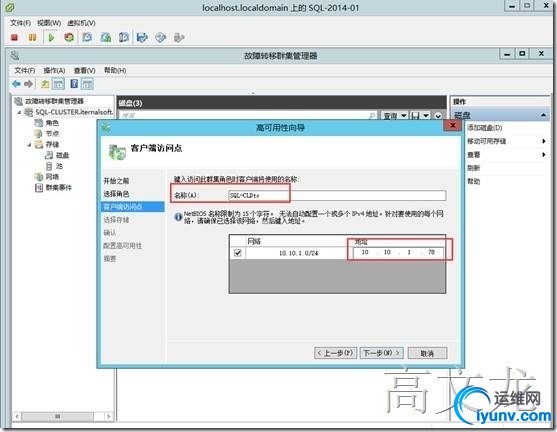Click the USB device toolbar icon
The height and width of the screenshot is (432, 557).
coord(179,37)
